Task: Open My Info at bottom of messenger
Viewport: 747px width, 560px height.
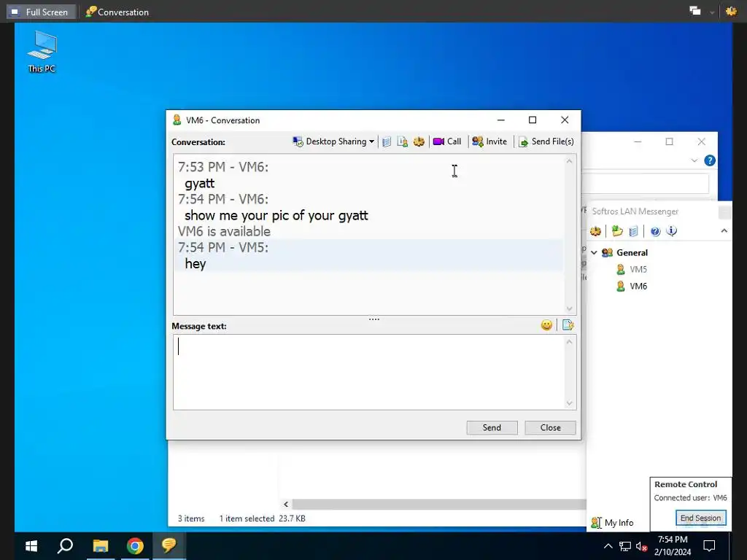Action: (612, 523)
